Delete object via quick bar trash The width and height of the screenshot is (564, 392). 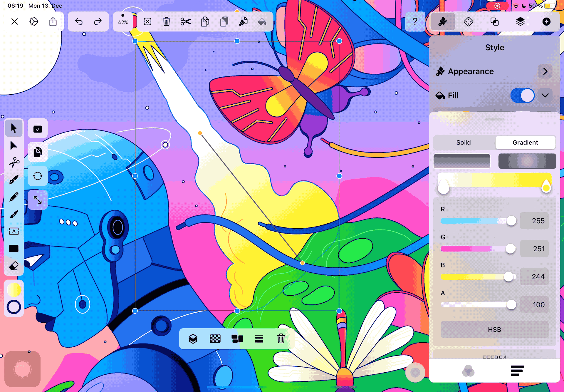tap(281, 339)
